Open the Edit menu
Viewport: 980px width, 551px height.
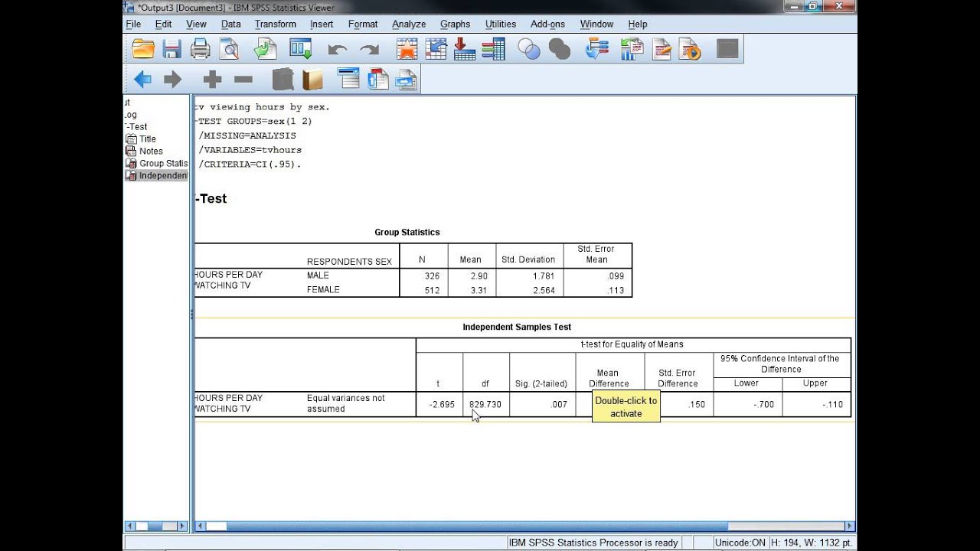click(163, 24)
